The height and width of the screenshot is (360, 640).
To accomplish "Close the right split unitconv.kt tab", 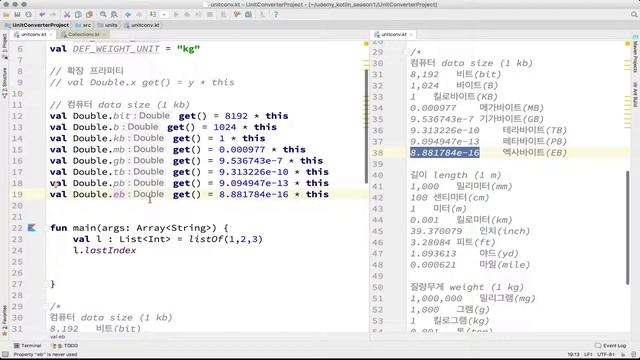I will click(x=411, y=35).
